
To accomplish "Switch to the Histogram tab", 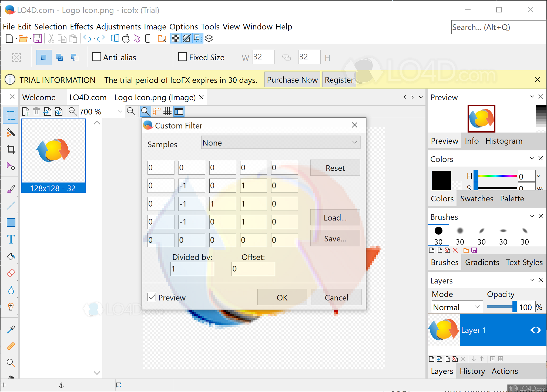I will tap(504, 141).
